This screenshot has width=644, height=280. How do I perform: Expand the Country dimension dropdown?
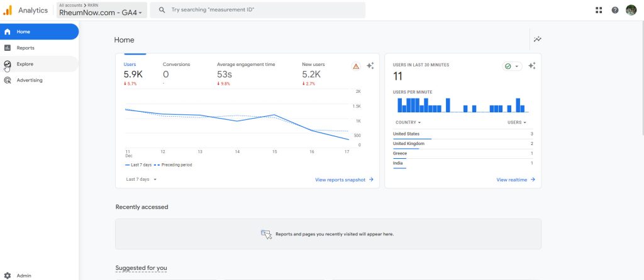tap(408, 122)
